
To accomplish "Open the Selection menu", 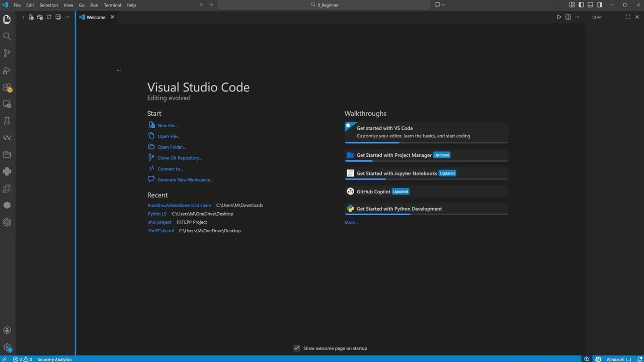I will click(49, 5).
